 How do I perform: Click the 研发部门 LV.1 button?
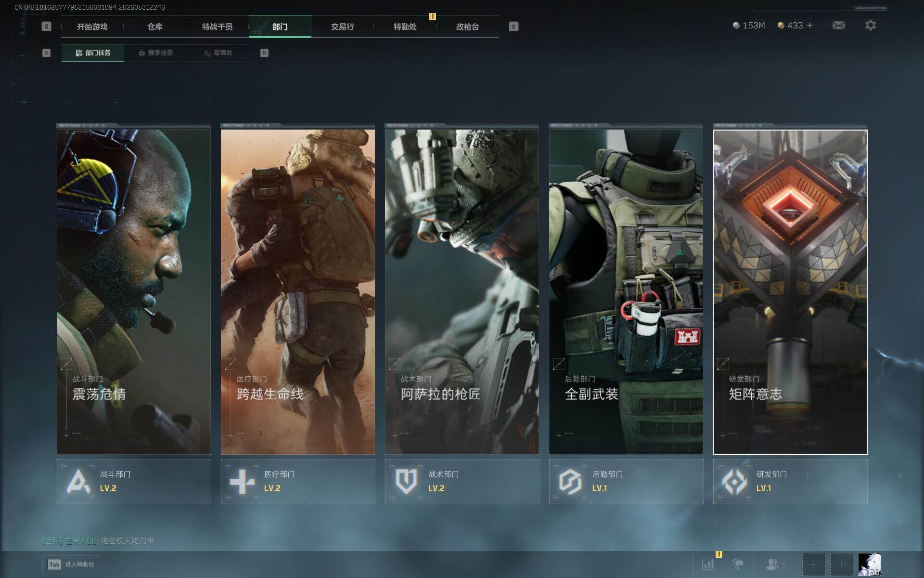[x=790, y=482]
